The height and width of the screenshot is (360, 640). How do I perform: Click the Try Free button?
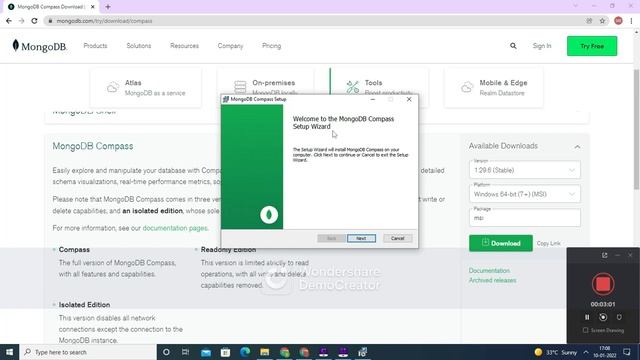[x=592, y=46]
